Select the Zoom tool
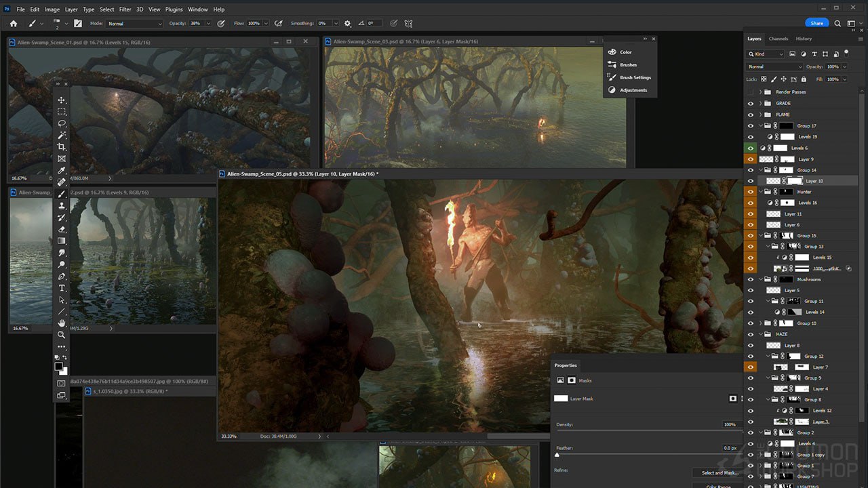This screenshot has width=868, height=488. click(x=62, y=335)
